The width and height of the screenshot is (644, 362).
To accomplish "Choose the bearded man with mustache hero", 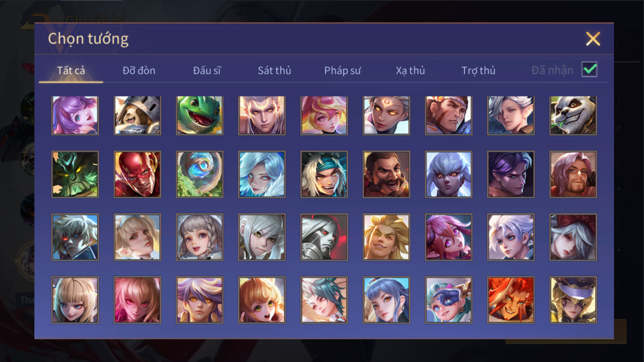I will [386, 174].
